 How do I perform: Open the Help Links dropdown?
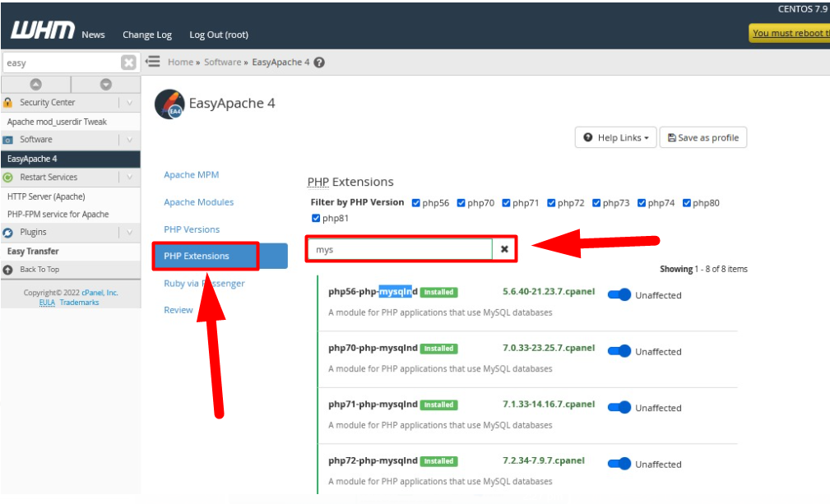pos(615,137)
